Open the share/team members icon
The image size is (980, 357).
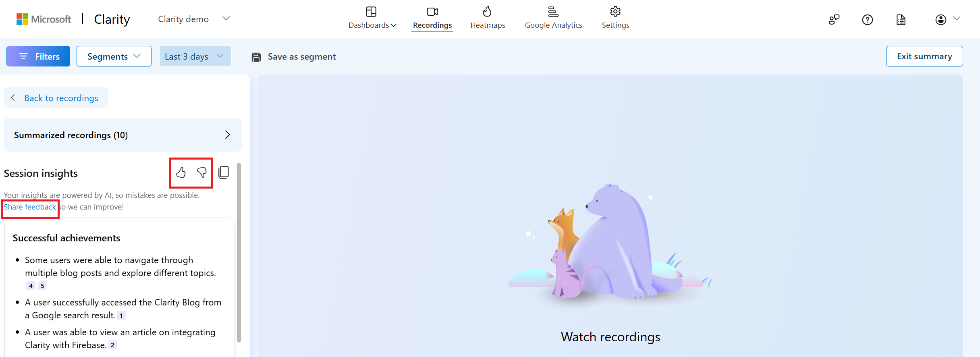834,19
